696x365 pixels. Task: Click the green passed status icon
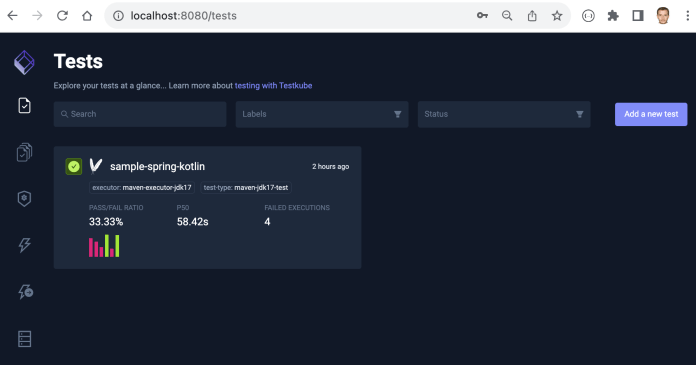pos(74,167)
